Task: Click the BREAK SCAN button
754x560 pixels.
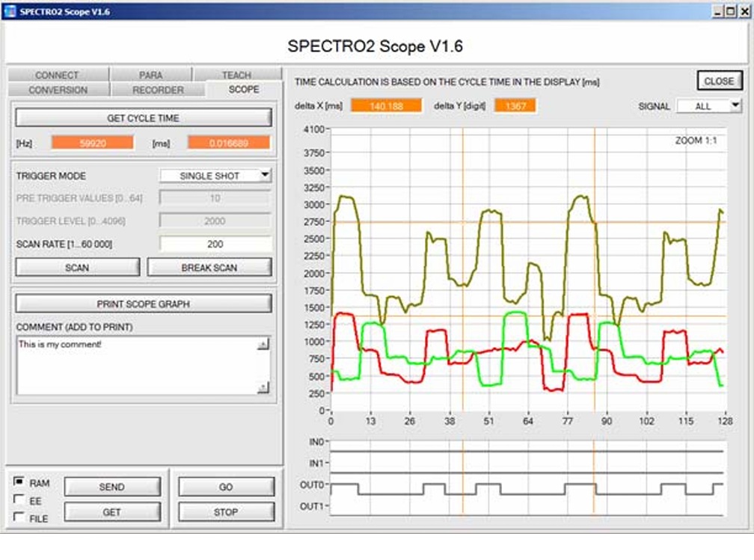Action: point(209,267)
